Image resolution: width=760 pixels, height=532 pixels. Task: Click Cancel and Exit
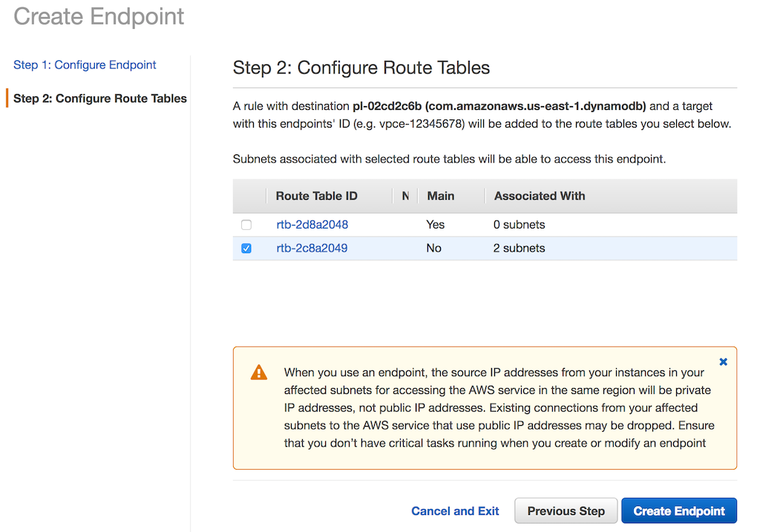click(455, 511)
